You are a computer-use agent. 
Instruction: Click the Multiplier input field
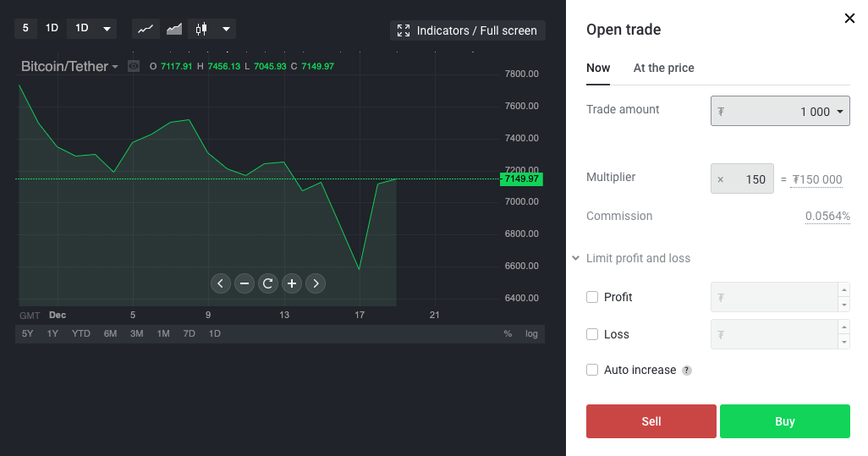coord(743,179)
